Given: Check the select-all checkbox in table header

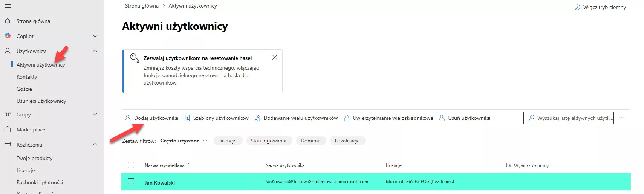Looking at the screenshot, I should 131,165.
